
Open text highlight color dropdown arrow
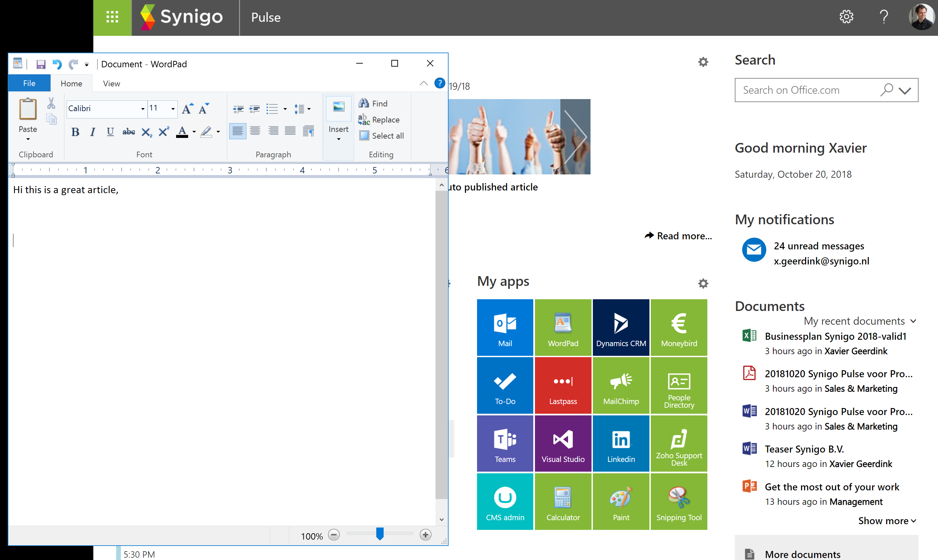pos(218,132)
